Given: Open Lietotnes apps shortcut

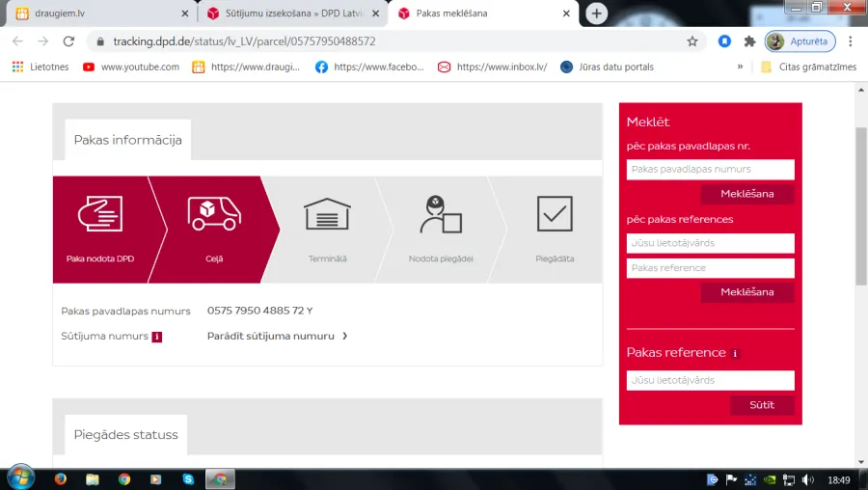Looking at the screenshot, I should (x=41, y=67).
